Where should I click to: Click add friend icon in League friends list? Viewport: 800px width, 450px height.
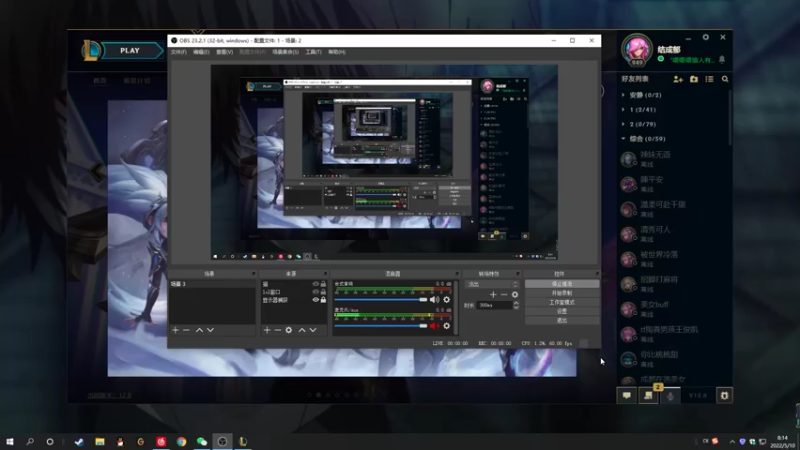coord(678,79)
